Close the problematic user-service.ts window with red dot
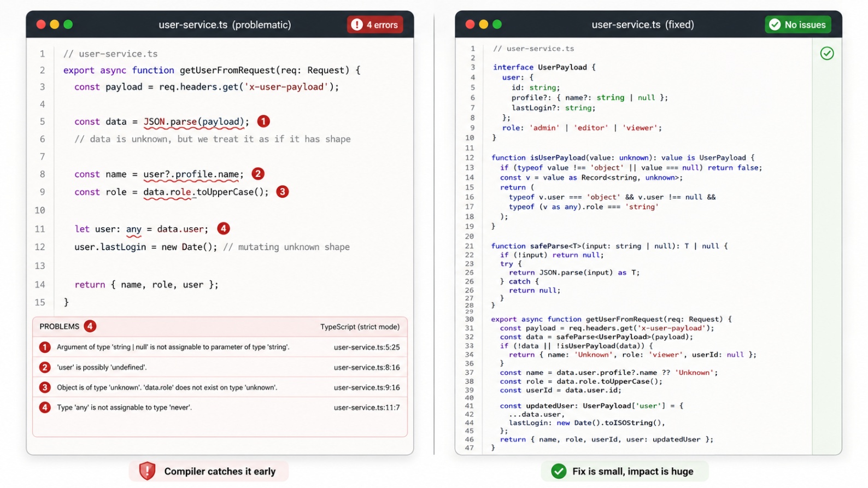 pyautogui.click(x=41, y=25)
